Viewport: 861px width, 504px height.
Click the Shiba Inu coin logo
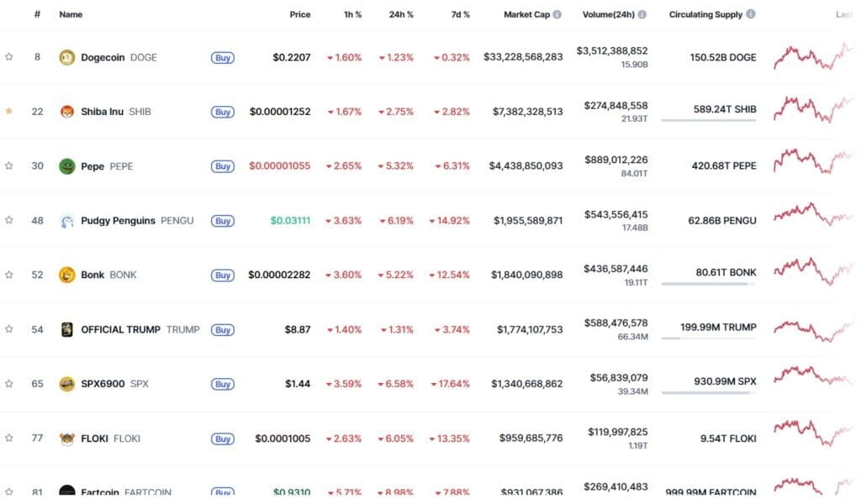[67, 112]
